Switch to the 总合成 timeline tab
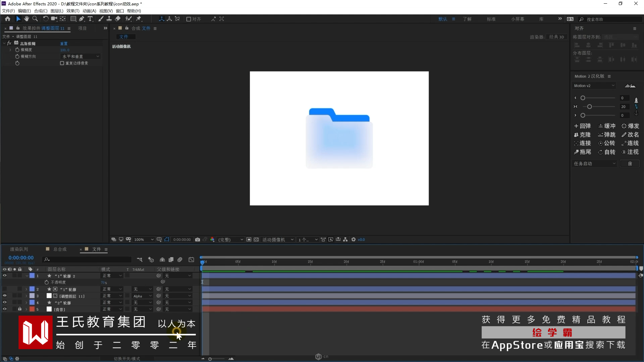 pos(60,249)
